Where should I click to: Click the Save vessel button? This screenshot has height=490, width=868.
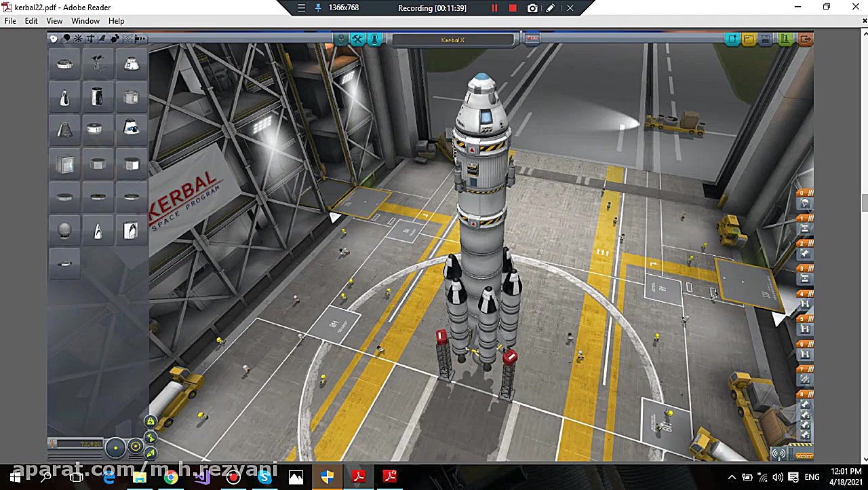tap(766, 39)
